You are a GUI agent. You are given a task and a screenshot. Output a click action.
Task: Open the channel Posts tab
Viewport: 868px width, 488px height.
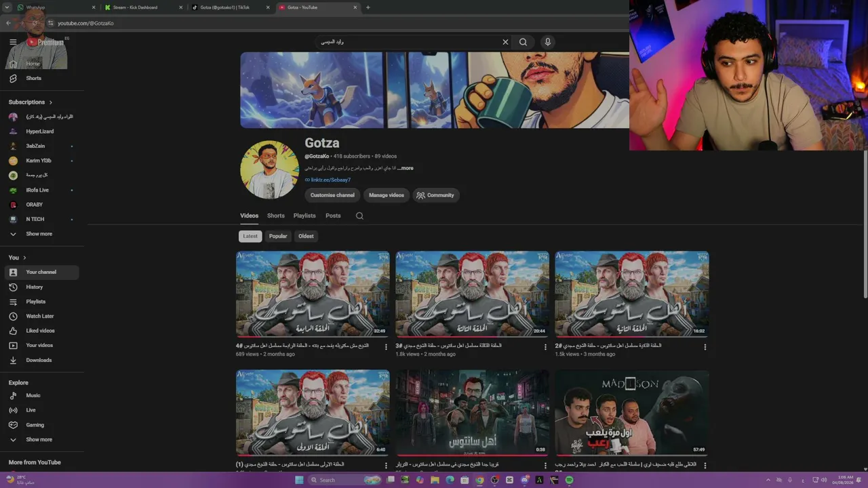click(x=333, y=216)
